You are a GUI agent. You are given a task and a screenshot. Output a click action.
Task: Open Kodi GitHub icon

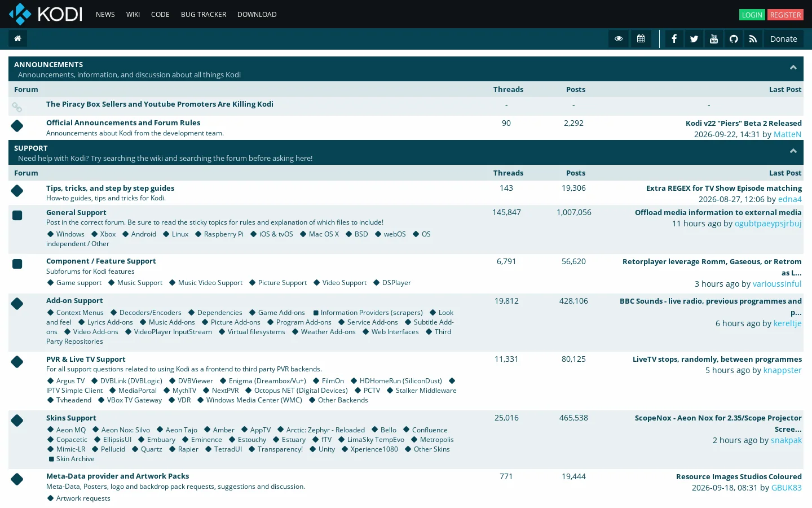(x=734, y=39)
